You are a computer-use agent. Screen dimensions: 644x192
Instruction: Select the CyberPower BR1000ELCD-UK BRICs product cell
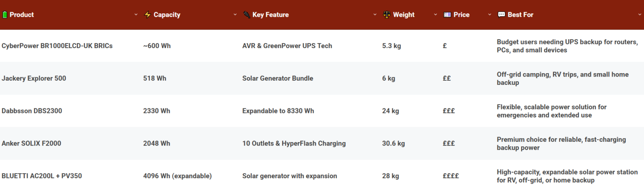pos(57,46)
